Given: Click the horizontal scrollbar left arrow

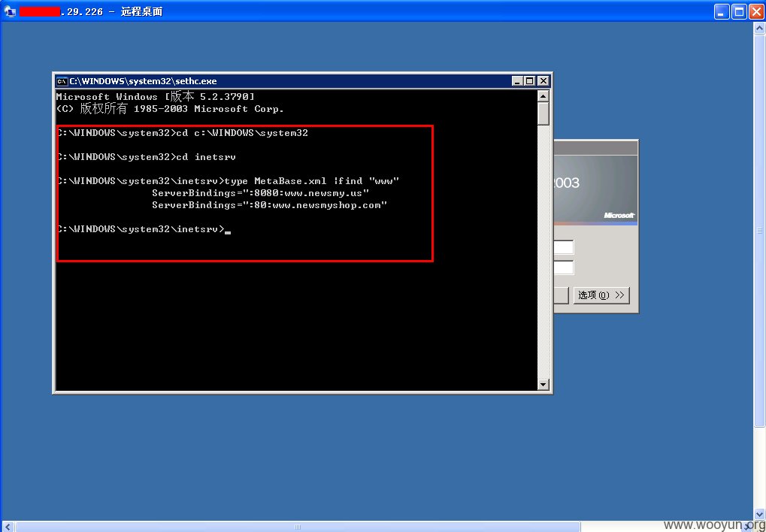Looking at the screenshot, I should 8,527.
